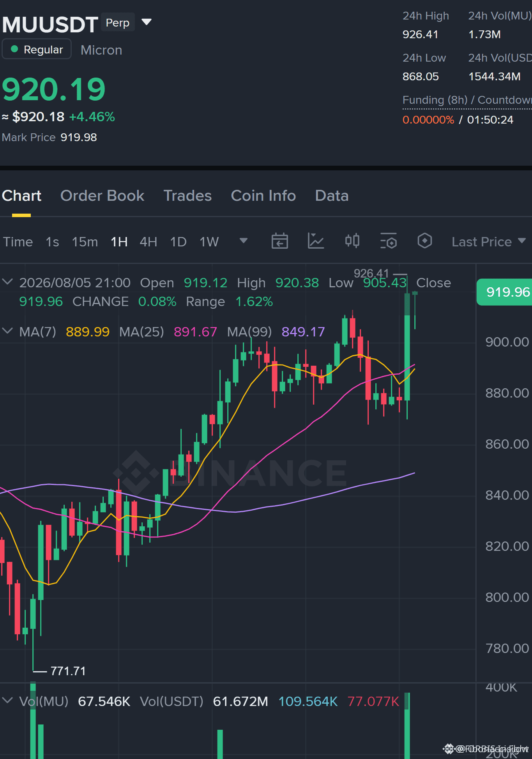Expand the MUUSDT Perp symbol selector arrow

point(147,22)
